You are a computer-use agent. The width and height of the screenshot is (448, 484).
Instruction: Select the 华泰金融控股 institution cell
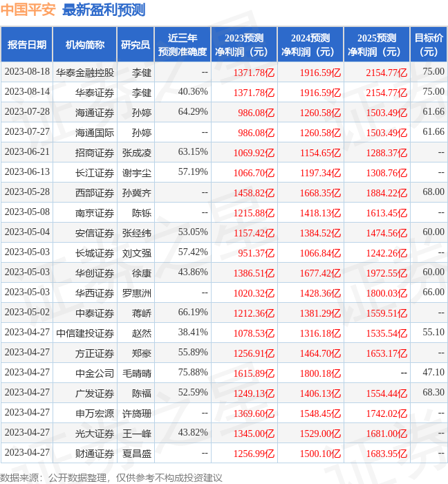pos(85,73)
